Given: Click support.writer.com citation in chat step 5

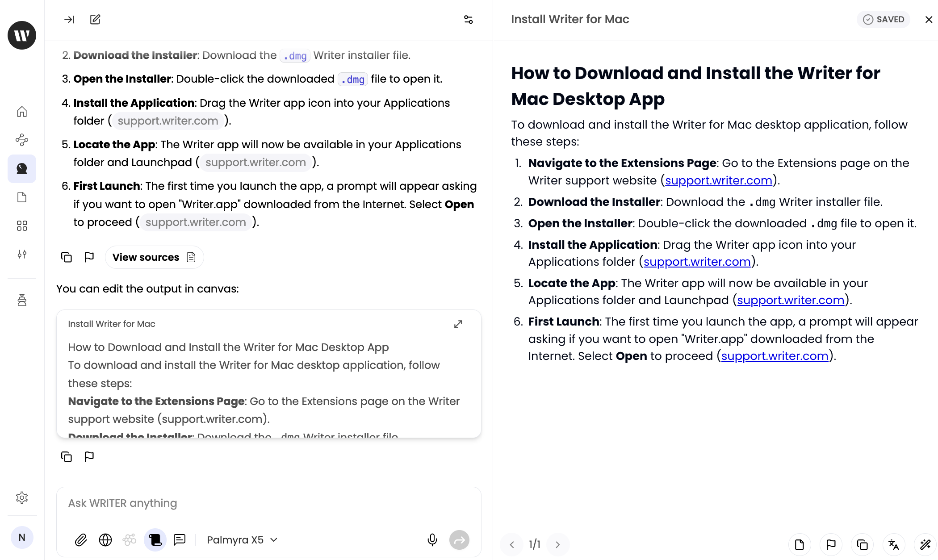Looking at the screenshot, I should coord(255,162).
